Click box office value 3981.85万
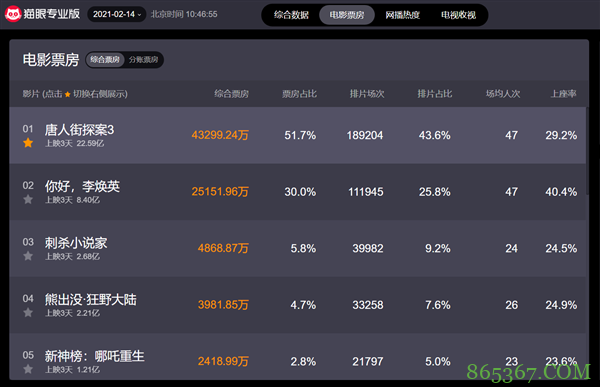Screen dimensions: 600x387 click(223, 305)
